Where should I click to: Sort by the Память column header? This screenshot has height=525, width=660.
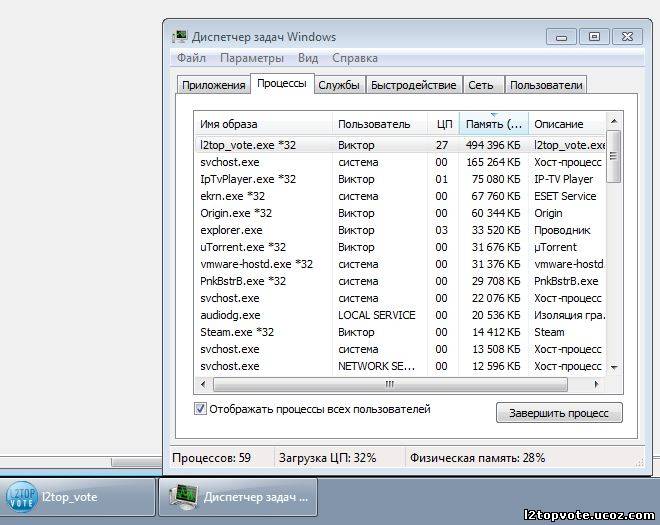(492, 124)
